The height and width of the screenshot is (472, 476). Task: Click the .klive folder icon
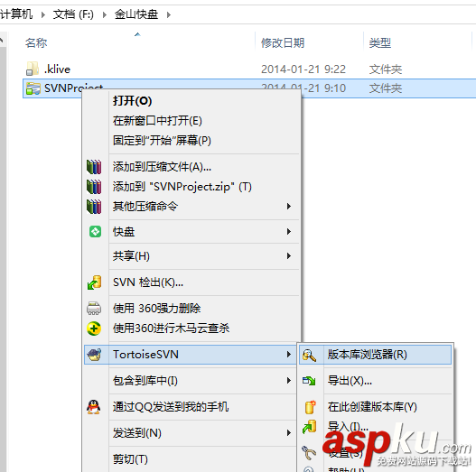point(33,69)
